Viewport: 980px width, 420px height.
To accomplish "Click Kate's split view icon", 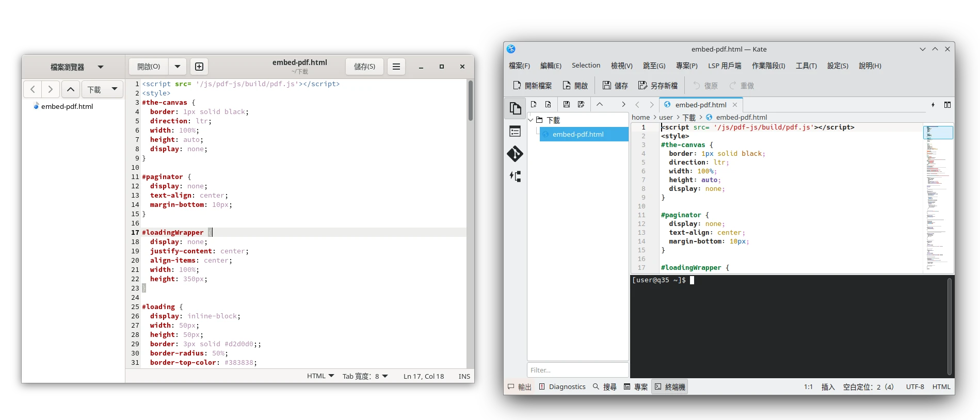I will pyautogui.click(x=947, y=105).
